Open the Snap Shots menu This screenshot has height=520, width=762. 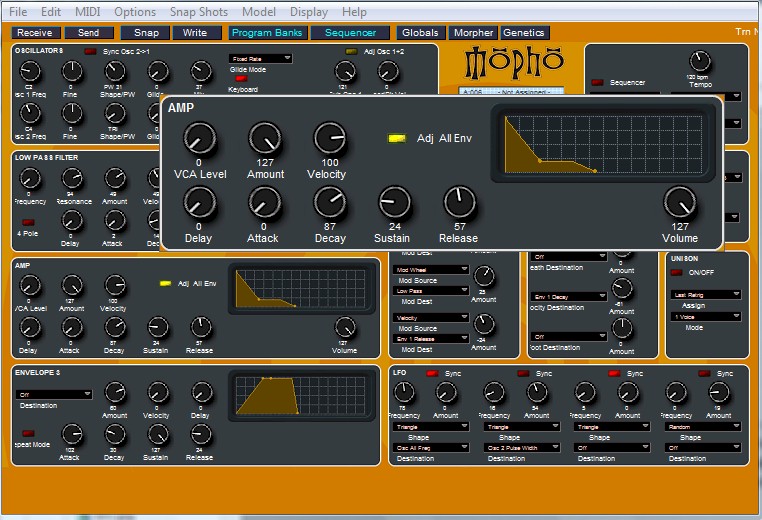[199, 12]
